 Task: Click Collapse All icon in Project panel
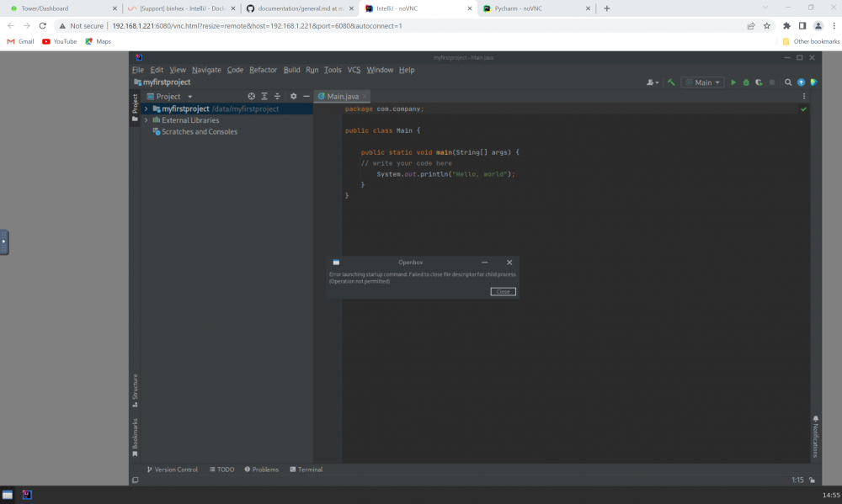pos(277,96)
